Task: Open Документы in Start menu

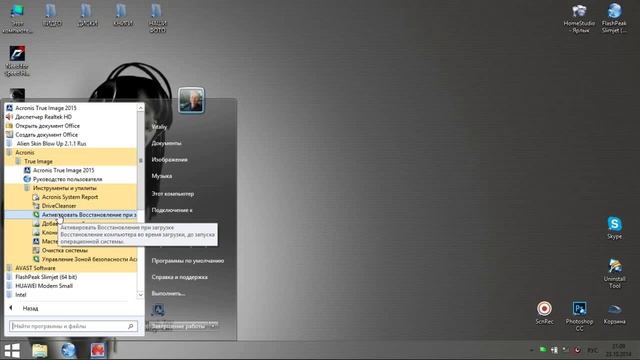Action: [166, 143]
